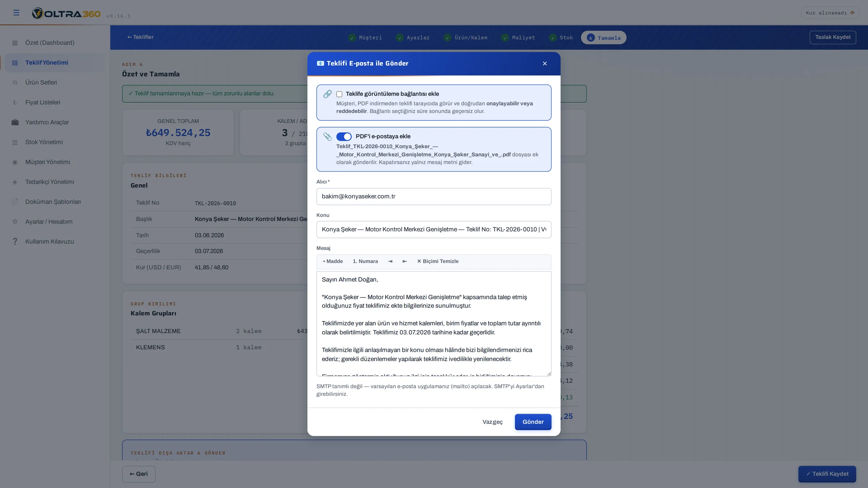Apply 1. Numara numbered list formatting
868x488 pixels.
(x=365, y=261)
